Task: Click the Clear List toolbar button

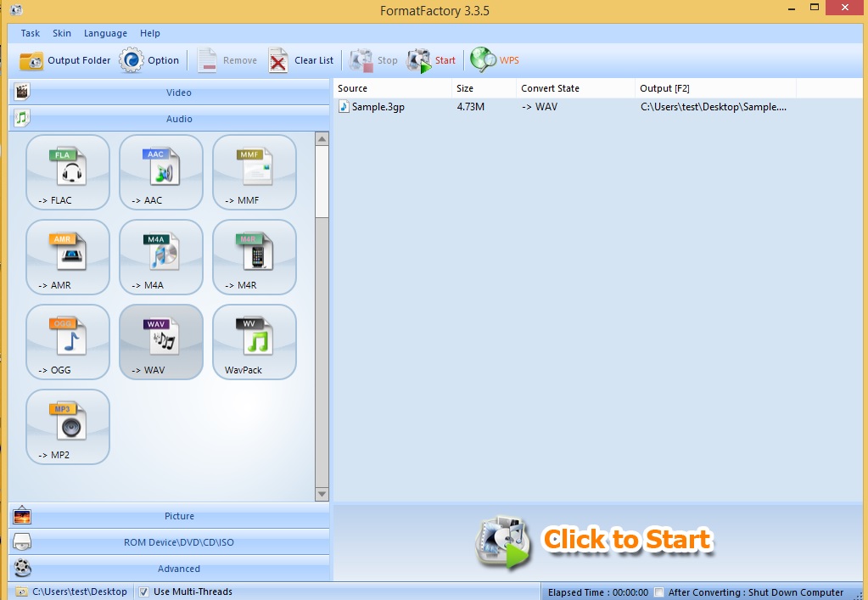Action: pos(301,60)
